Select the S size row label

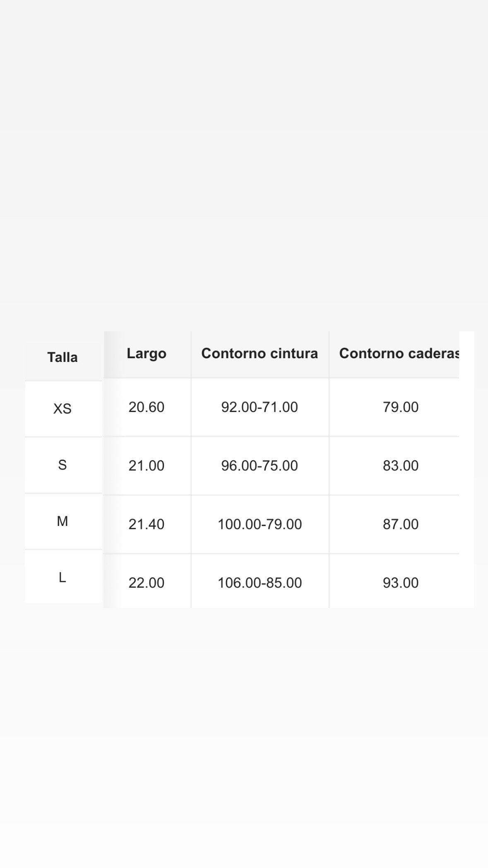(63, 465)
